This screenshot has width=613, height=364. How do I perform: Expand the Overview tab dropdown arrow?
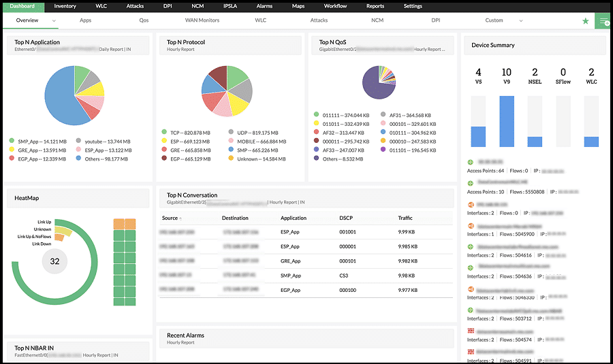coord(54,21)
